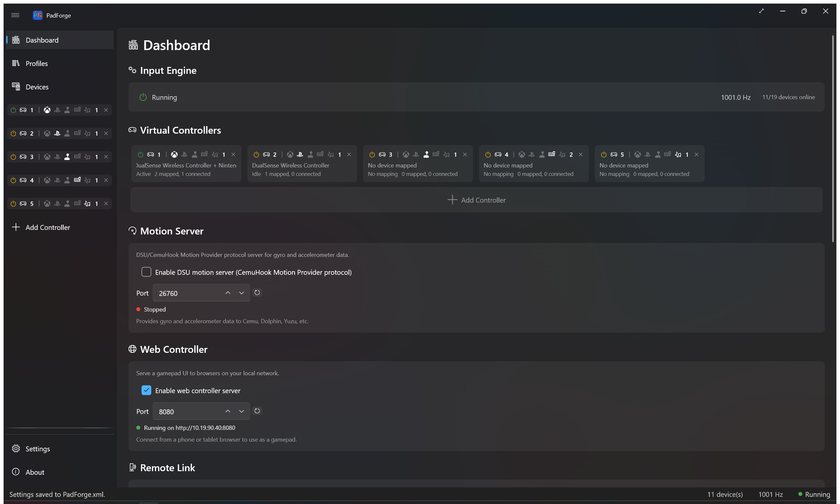The image size is (840, 504).
Task: Uncheck Enable web controller server
Action: pos(146,391)
